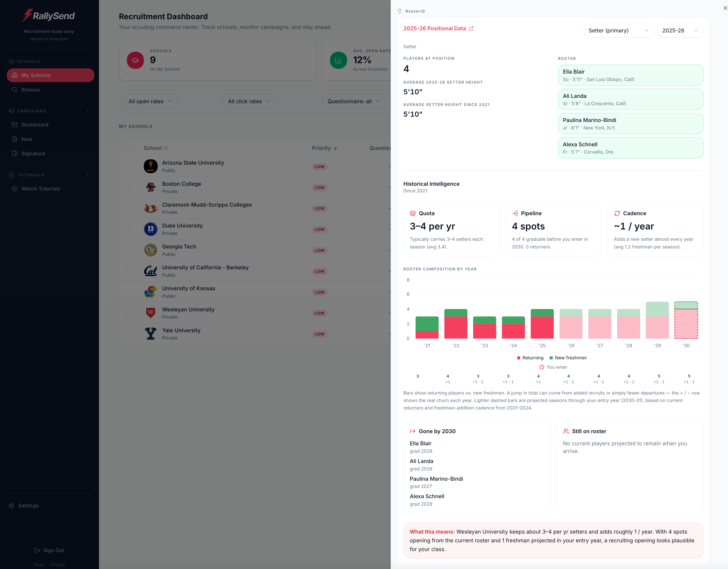This screenshot has height=569, width=728.
Task: Check the Wesleyan University row checkbox
Action: point(128,313)
